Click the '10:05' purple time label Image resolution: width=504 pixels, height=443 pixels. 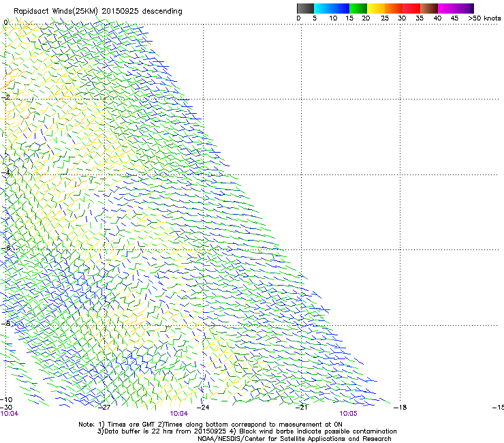pyautogui.click(x=348, y=414)
